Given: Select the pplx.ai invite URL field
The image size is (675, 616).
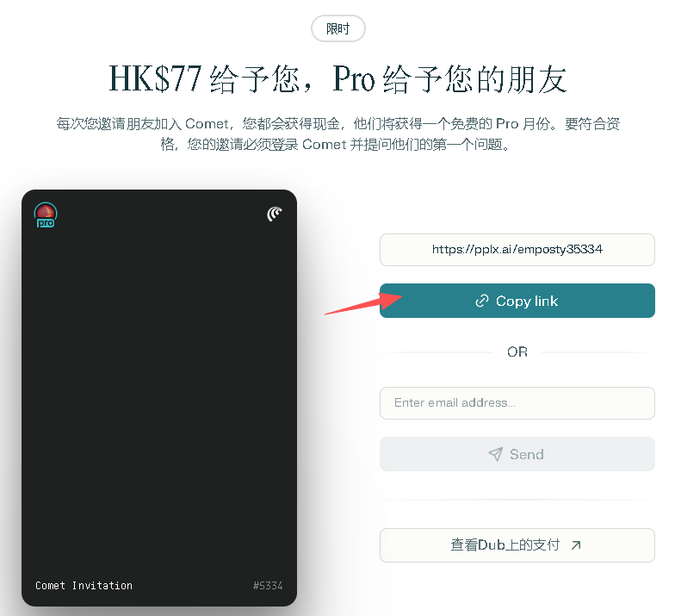Looking at the screenshot, I should 517,249.
